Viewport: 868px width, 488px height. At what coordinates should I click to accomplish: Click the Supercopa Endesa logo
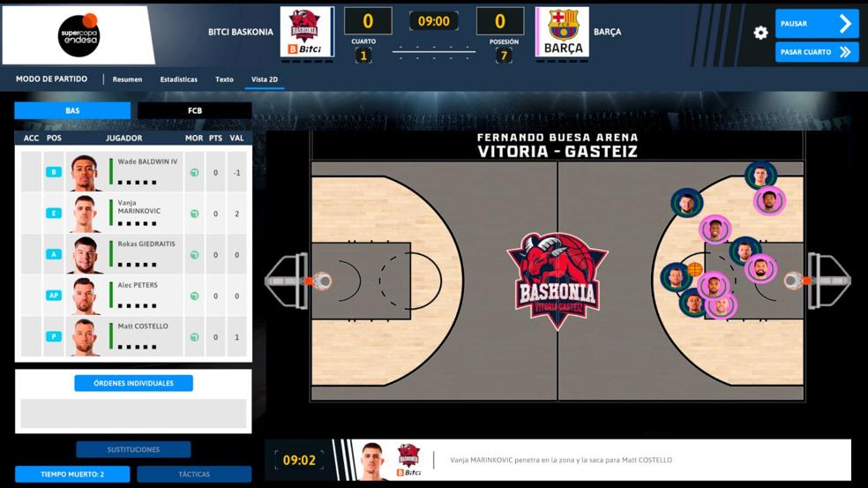pos(79,35)
